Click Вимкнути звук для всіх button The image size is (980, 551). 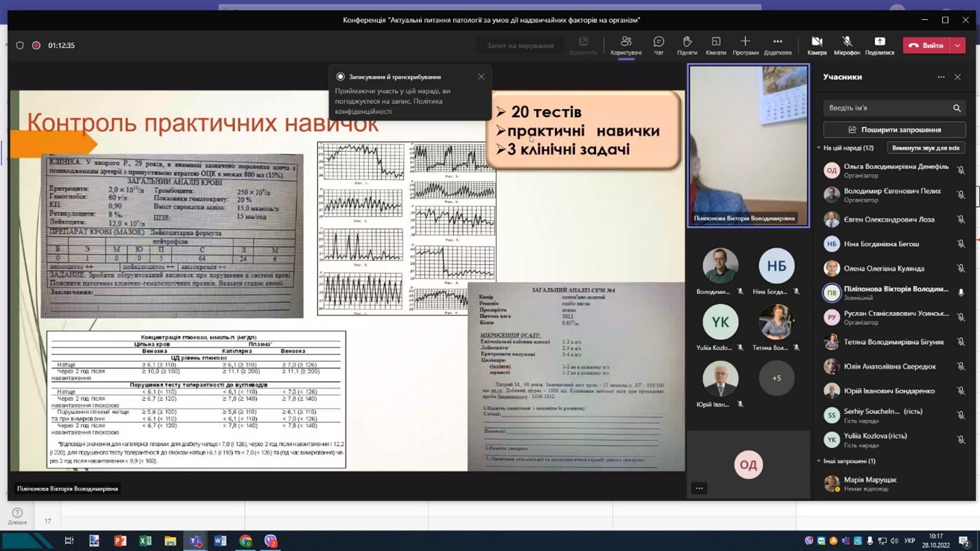click(x=925, y=148)
